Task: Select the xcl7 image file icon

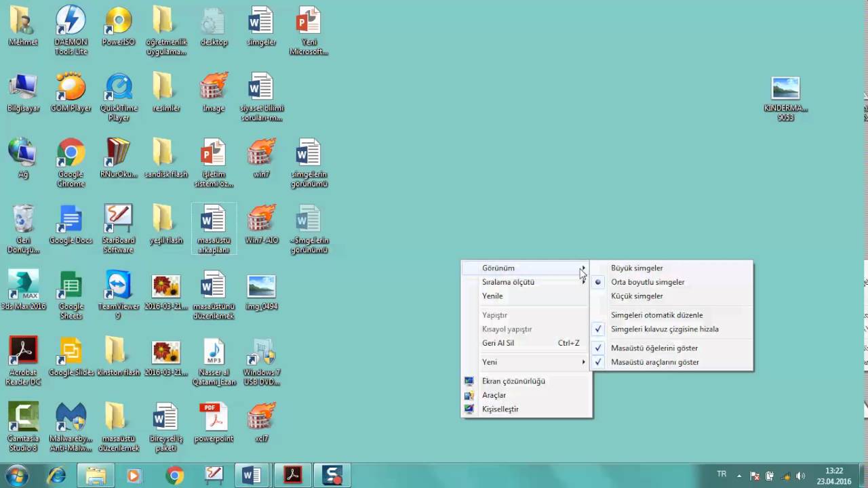Action: point(261,422)
